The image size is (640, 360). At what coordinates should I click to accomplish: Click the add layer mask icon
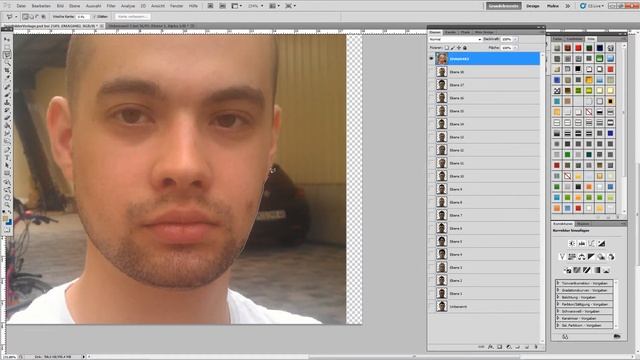point(500,347)
